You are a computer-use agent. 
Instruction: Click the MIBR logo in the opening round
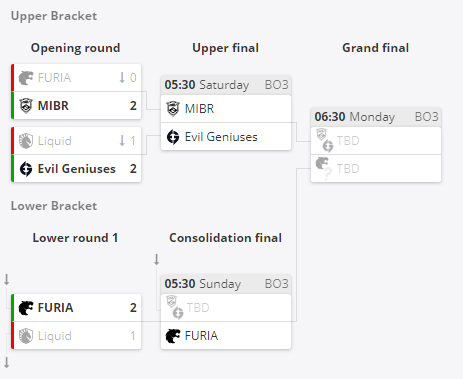pos(26,106)
